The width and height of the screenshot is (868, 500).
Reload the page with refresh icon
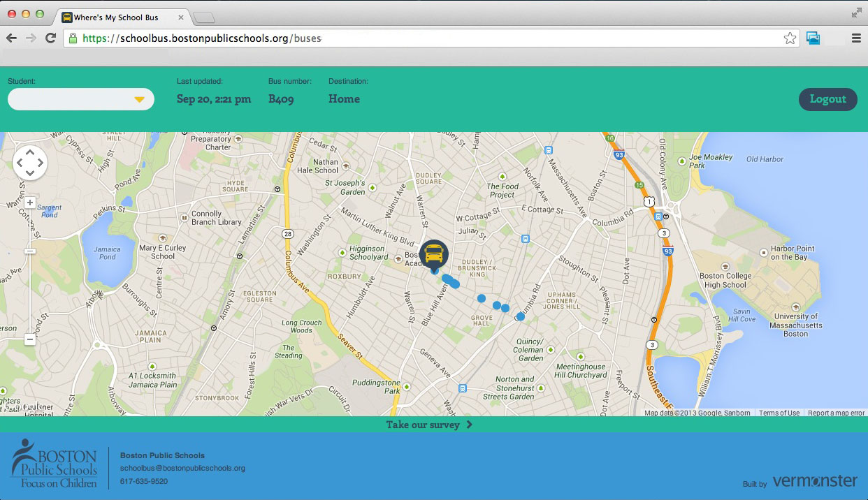click(x=50, y=38)
